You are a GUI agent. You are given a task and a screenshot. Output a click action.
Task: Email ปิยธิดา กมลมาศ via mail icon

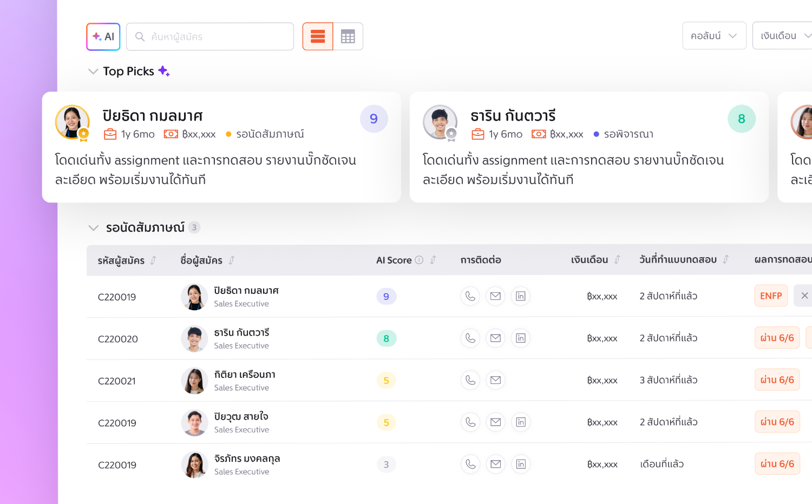pyautogui.click(x=495, y=296)
